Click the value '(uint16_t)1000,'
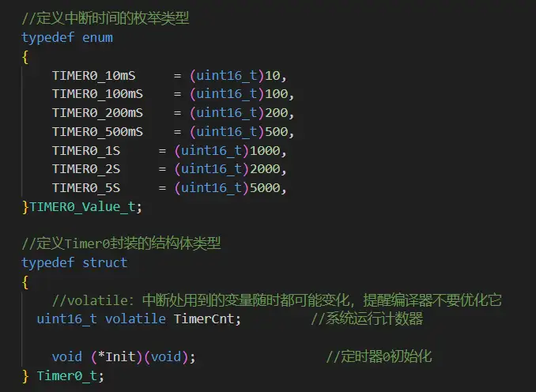The height and width of the screenshot is (392, 536). click(x=230, y=150)
